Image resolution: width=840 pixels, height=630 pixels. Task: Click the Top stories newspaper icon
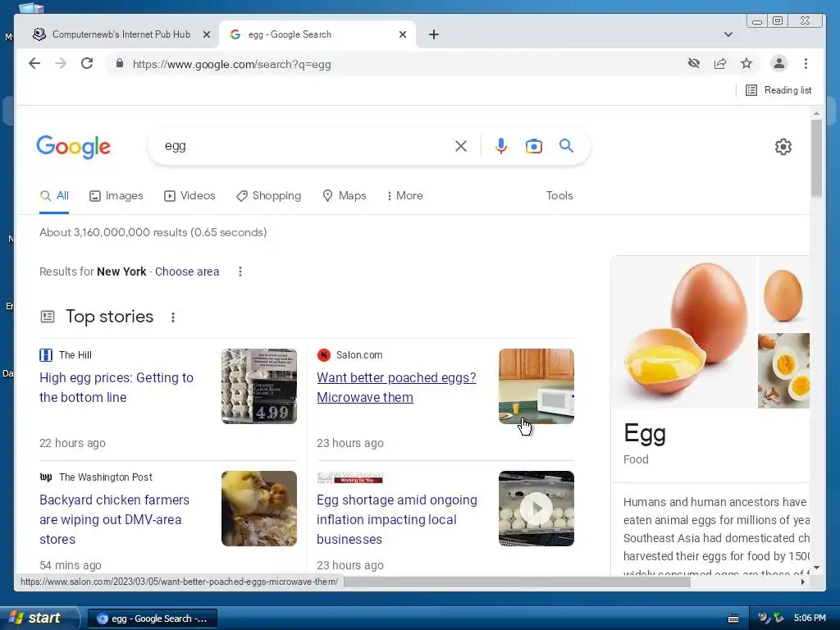(48, 317)
